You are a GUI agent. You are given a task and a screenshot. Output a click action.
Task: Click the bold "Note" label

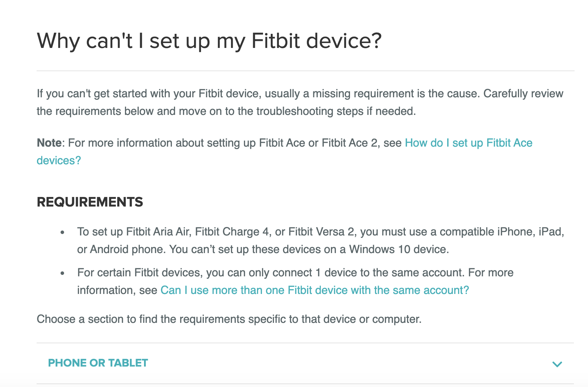point(49,143)
